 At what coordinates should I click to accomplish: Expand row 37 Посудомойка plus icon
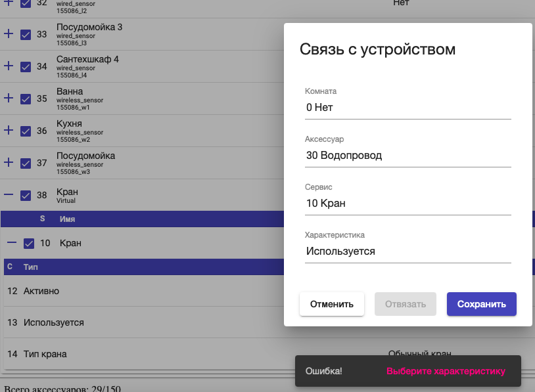click(x=9, y=162)
